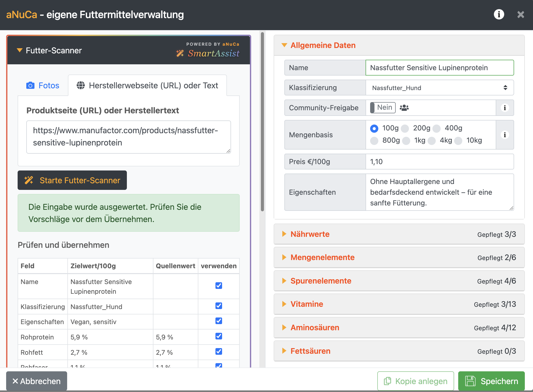Click the Eigenschaften text area
This screenshot has height=392, width=533.
click(x=440, y=192)
